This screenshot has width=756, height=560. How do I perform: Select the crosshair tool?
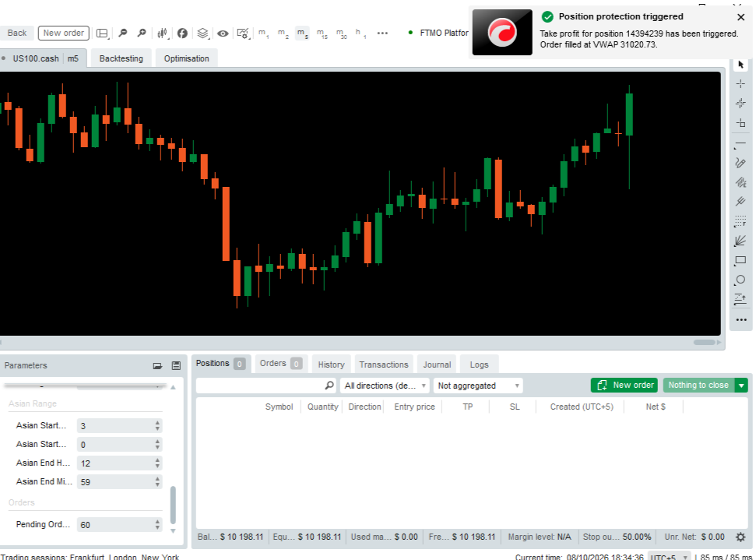[x=741, y=84]
